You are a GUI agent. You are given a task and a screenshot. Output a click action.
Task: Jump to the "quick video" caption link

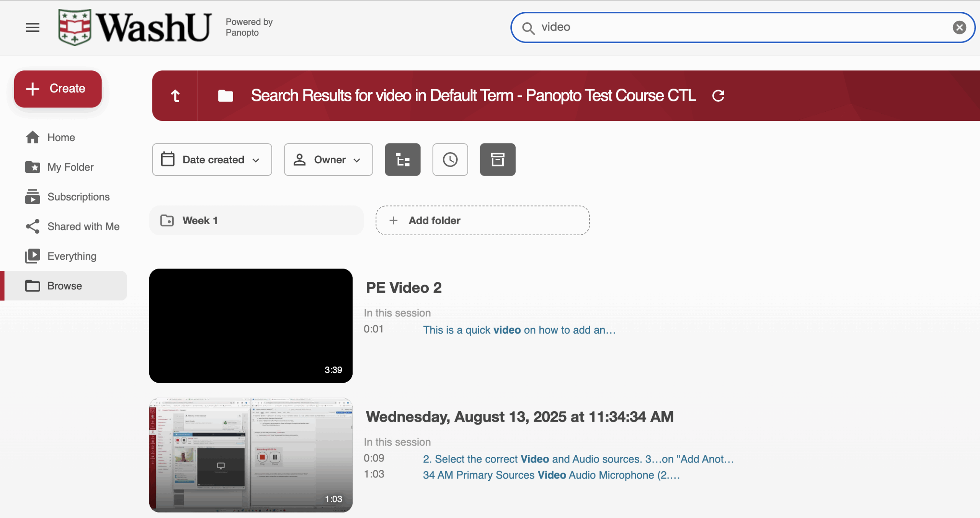[519, 330]
